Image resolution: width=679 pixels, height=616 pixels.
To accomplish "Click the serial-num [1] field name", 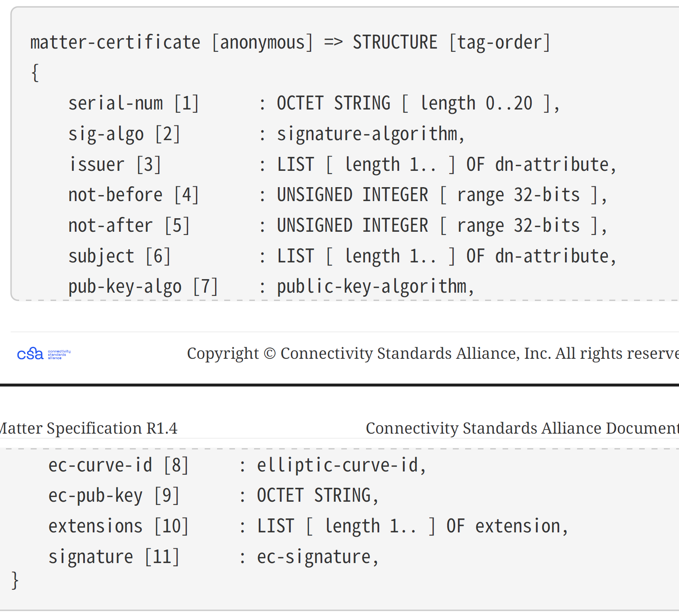I will point(133,104).
